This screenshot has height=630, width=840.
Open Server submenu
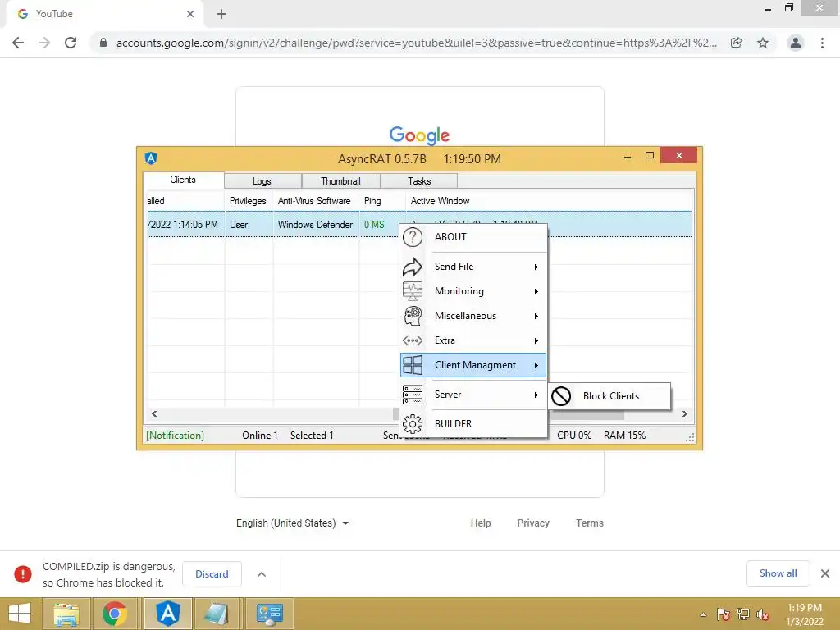(x=473, y=395)
